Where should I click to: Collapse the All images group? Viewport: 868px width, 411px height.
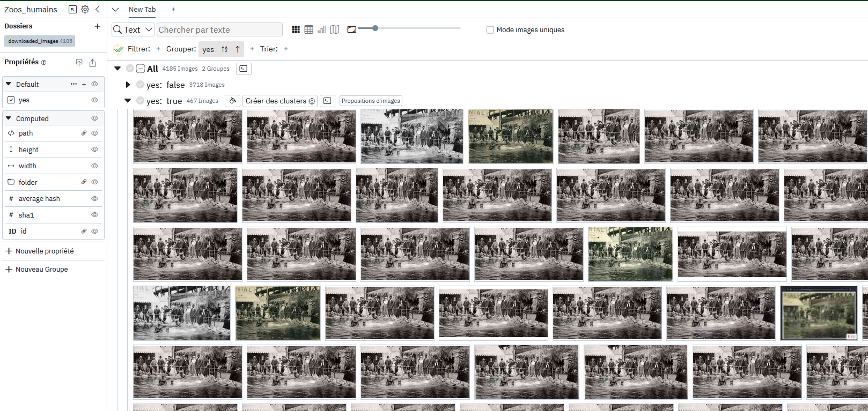coord(117,69)
